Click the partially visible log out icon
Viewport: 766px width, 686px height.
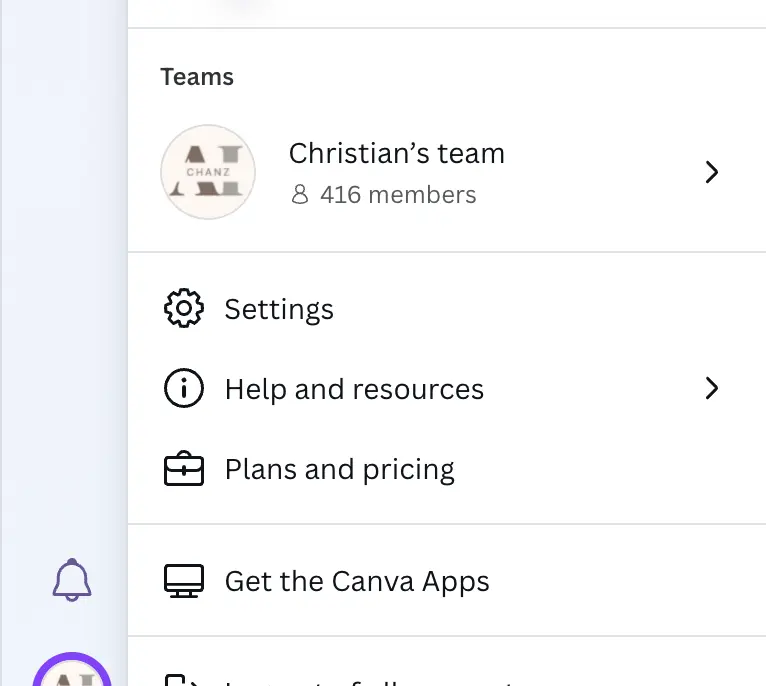tap(180, 680)
